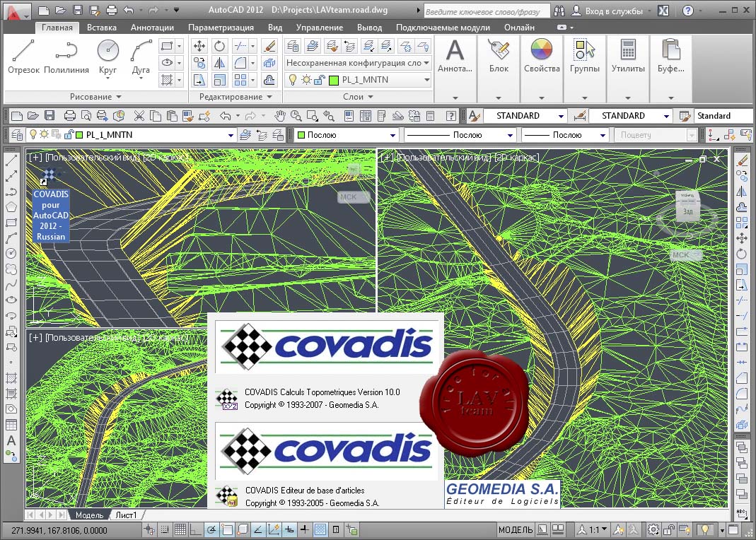Click the Help question mark icon in toolbar
Screen dimensions: 756x540
coord(450,116)
